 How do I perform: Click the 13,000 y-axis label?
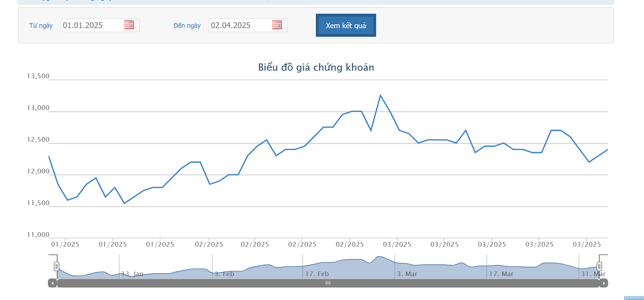(38, 108)
